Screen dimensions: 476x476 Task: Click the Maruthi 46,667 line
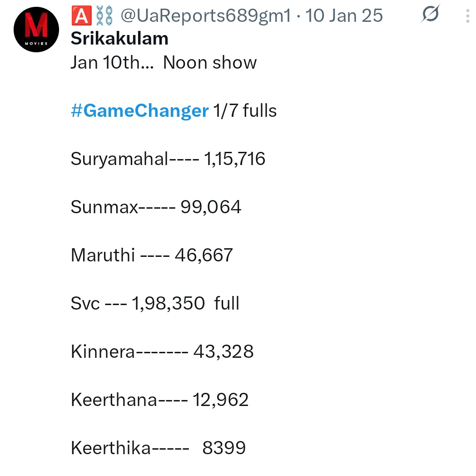(x=152, y=255)
